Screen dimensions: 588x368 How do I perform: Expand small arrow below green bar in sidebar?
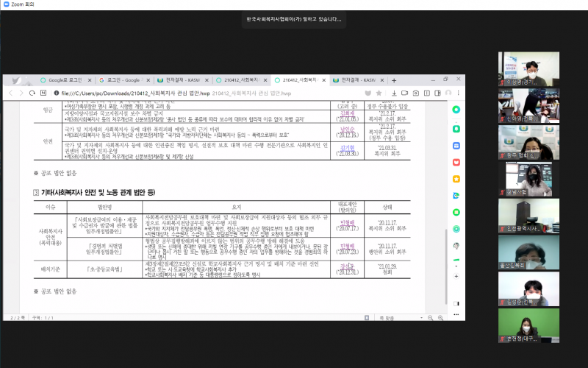click(x=456, y=266)
